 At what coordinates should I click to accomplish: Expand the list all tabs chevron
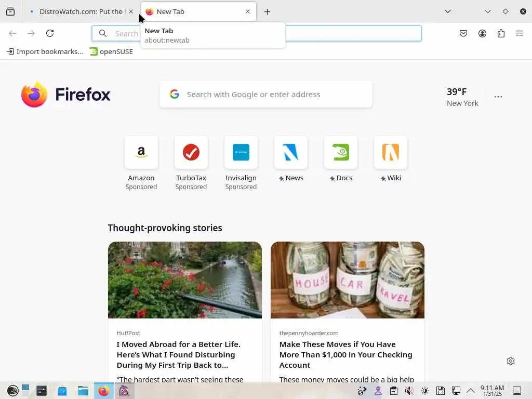point(448,11)
